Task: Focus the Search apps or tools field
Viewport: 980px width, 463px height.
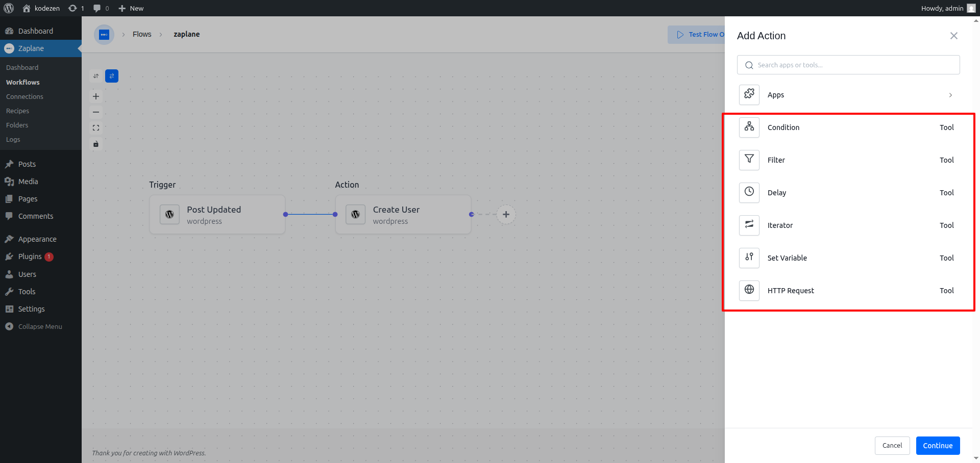Action: [848, 65]
